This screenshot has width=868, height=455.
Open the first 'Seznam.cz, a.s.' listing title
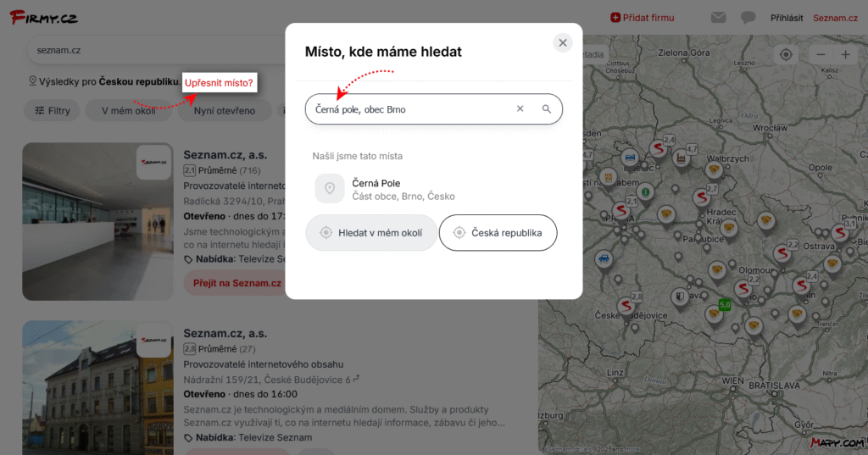(225, 155)
